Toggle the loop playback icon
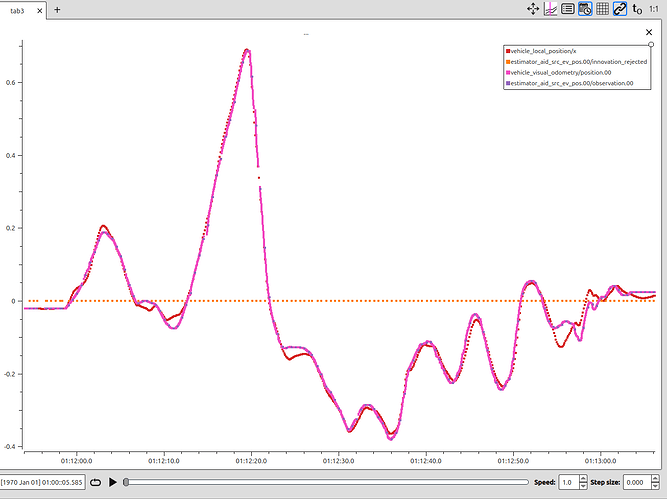The width and height of the screenshot is (667, 499). (x=95, y=482)
